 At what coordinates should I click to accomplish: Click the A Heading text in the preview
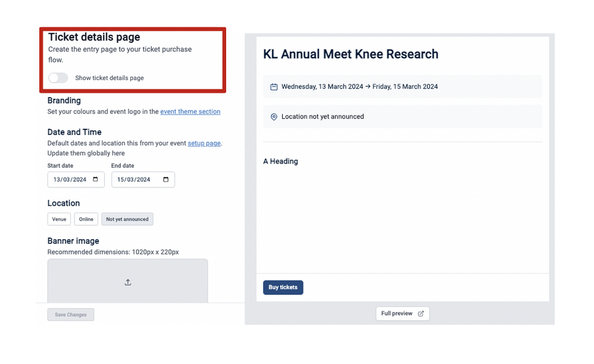tap(280, 161)
